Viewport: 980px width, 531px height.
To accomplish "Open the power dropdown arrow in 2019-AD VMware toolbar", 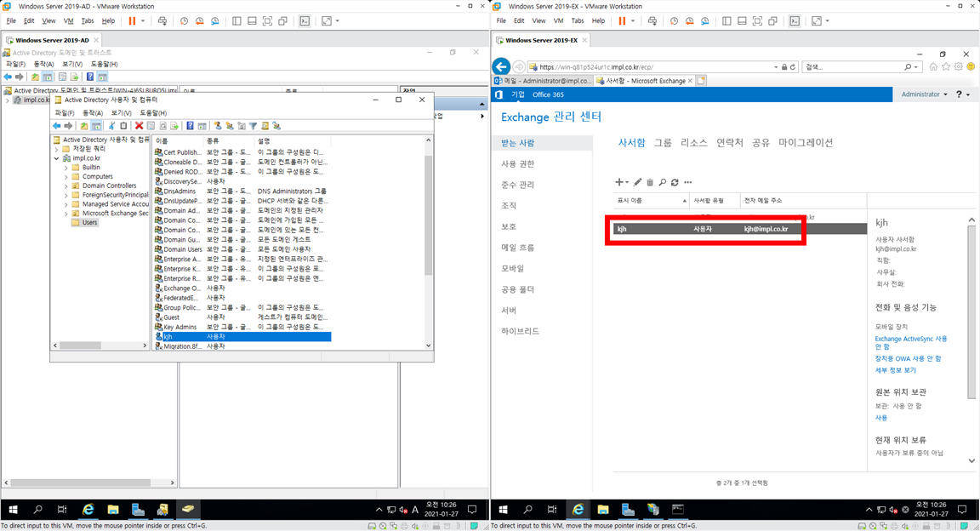I will pos(143,20).
